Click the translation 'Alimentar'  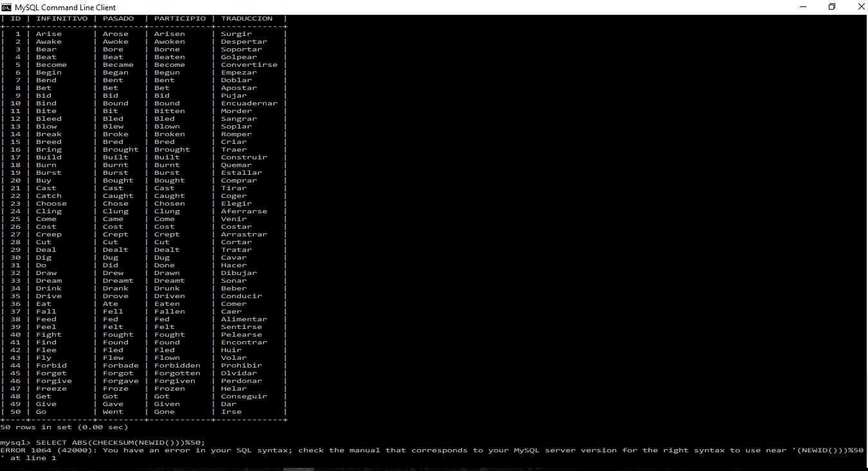[x=244, y=319]
